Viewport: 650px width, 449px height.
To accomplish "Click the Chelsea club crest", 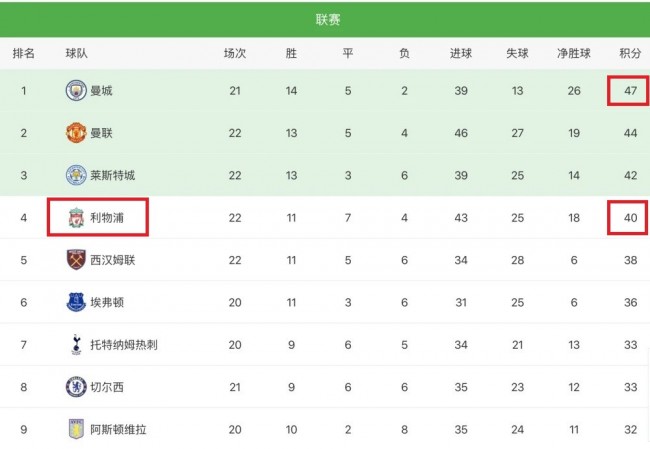I will 76,387.
